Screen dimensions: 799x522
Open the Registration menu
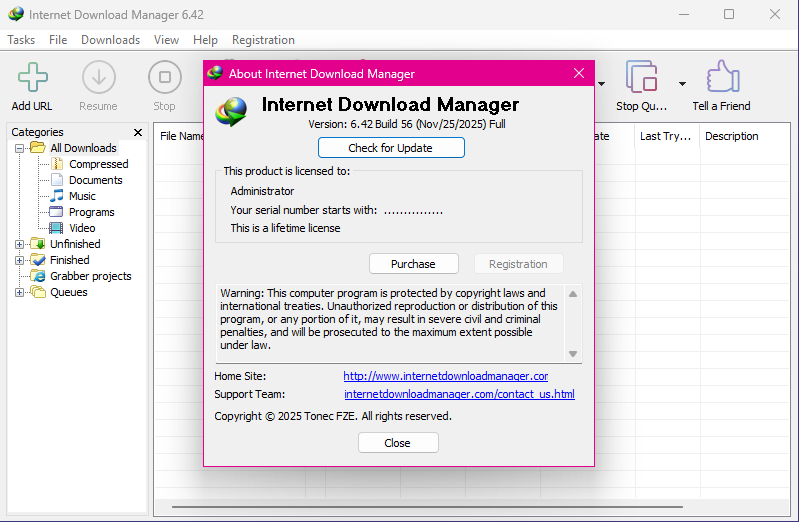pyautogui.click(x=263, y=40)
